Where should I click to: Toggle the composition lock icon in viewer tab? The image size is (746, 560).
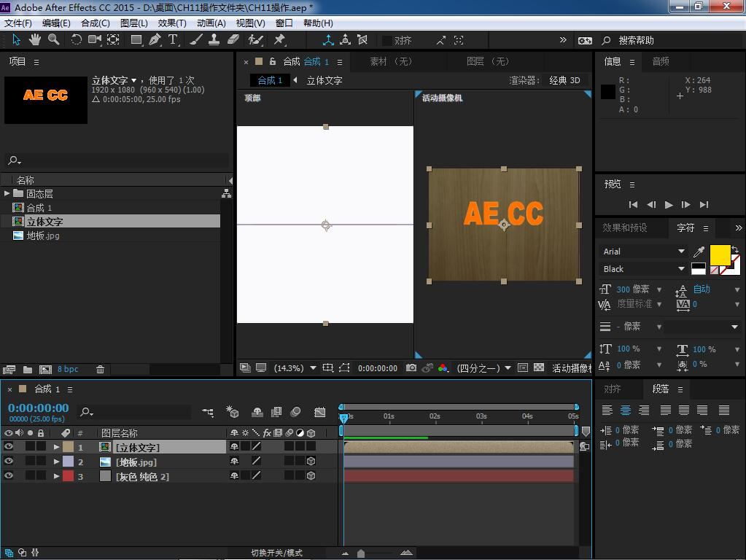(273, 61)
